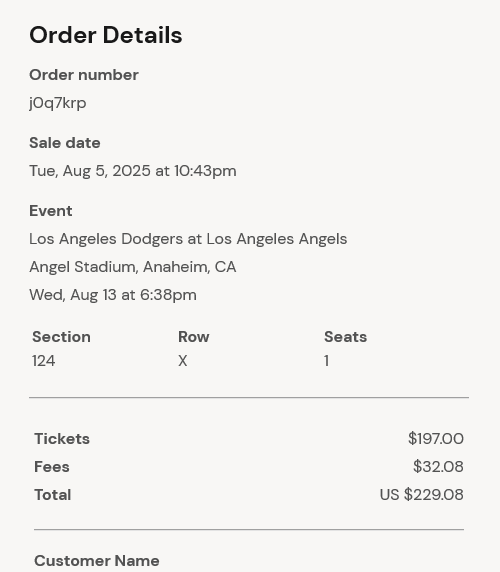Click row value X

tap(183, 361)
